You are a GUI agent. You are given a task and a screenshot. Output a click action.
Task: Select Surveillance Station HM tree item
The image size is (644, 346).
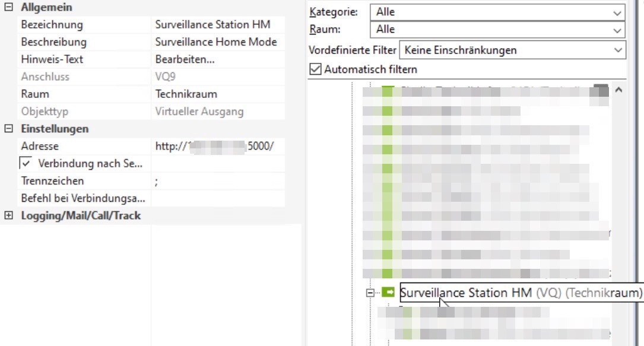(467, 293)
